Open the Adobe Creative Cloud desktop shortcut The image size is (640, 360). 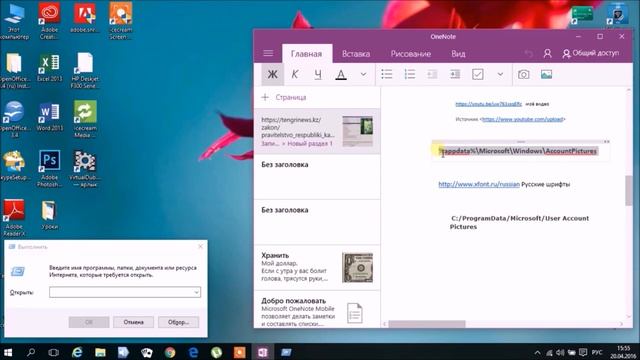tap(49, 21)
